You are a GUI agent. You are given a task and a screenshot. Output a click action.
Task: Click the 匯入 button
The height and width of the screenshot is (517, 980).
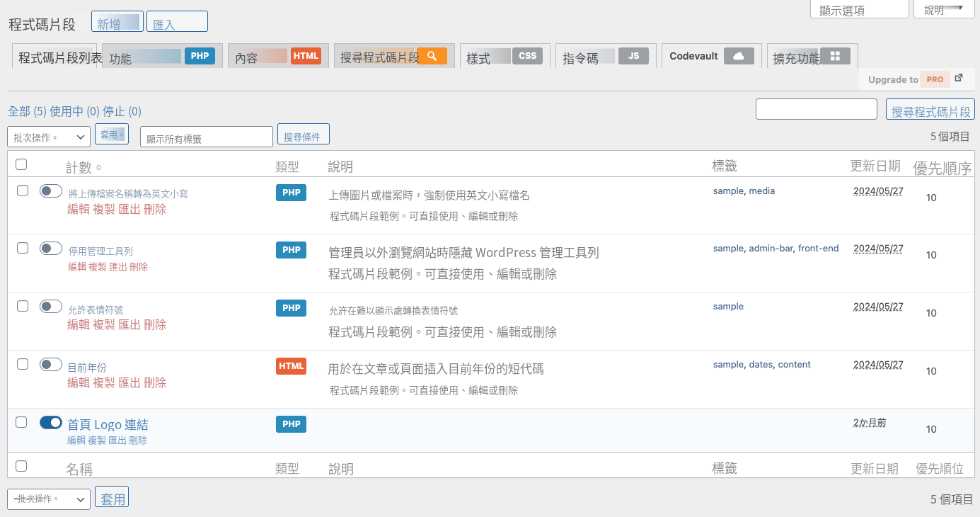coord(177,22)
